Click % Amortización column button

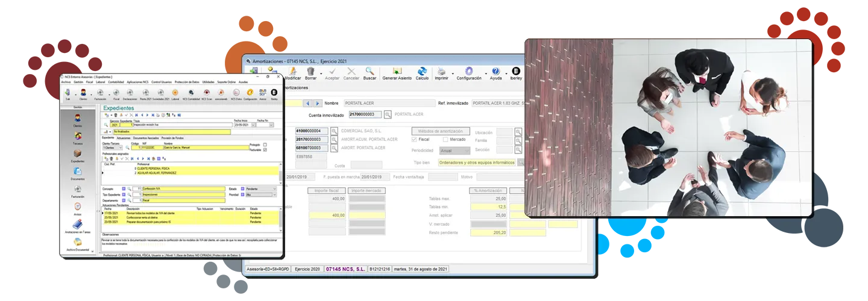click(488, 191)
